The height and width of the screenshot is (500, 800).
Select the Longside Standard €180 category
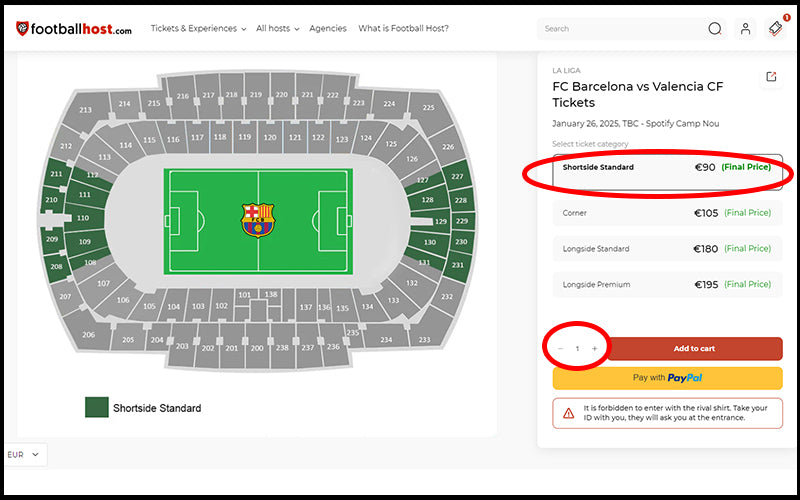point(667,249)
